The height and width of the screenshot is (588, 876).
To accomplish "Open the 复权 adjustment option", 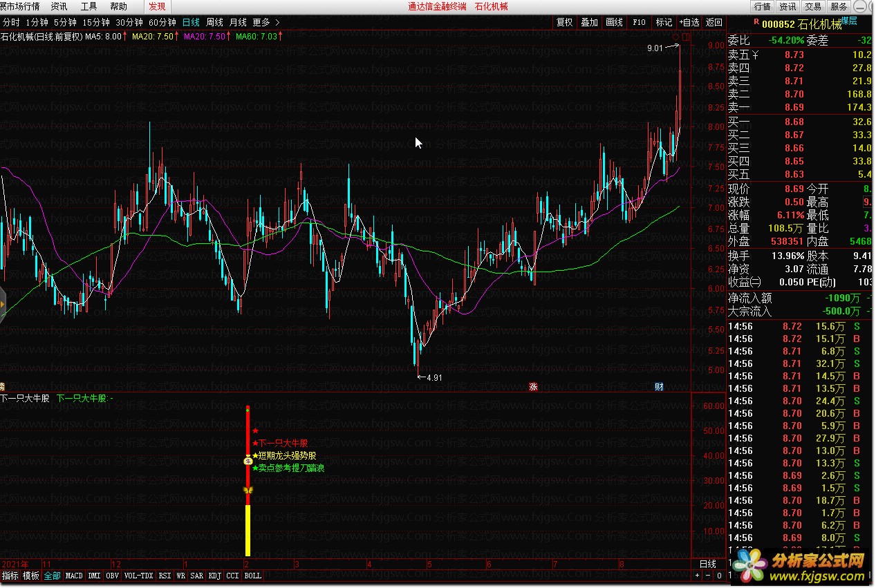I will click(x=565, y=22).
